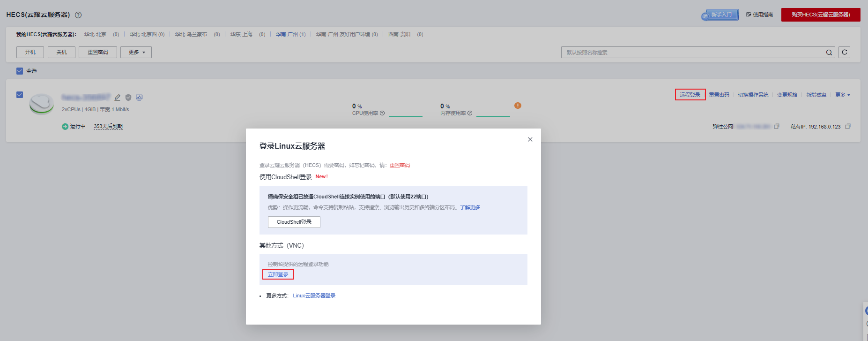Open the Linux云服务器登录 link
This screenshot has width=868, height=341.
tap(314, 296)
